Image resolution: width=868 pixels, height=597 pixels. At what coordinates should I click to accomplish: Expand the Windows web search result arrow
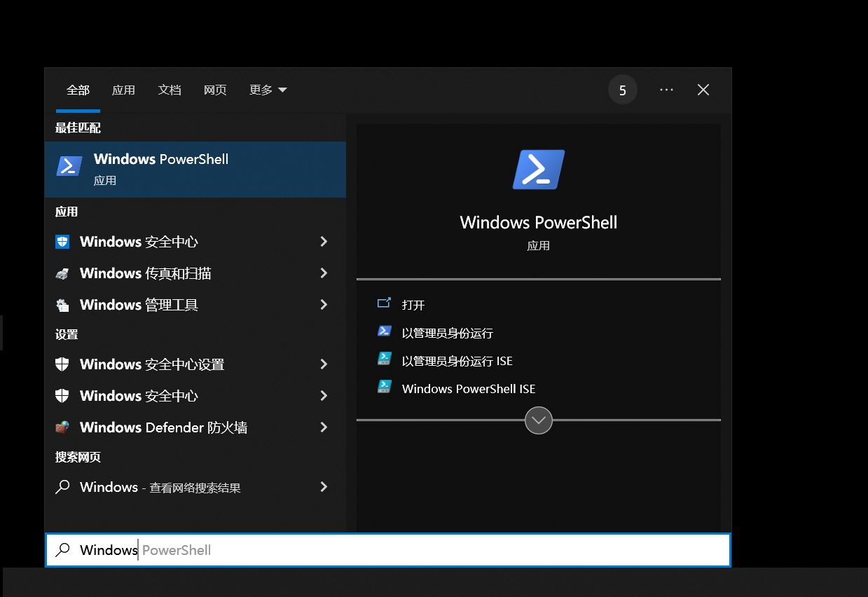(x=324, y=486)
